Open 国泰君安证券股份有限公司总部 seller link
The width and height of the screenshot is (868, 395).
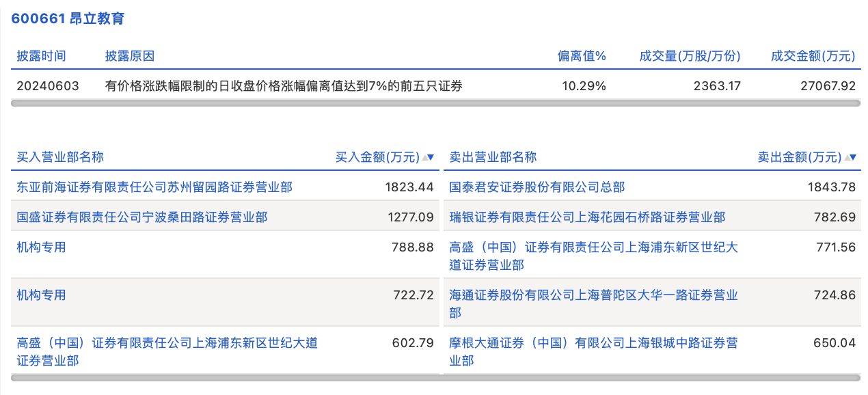click(x=537, y=187)
